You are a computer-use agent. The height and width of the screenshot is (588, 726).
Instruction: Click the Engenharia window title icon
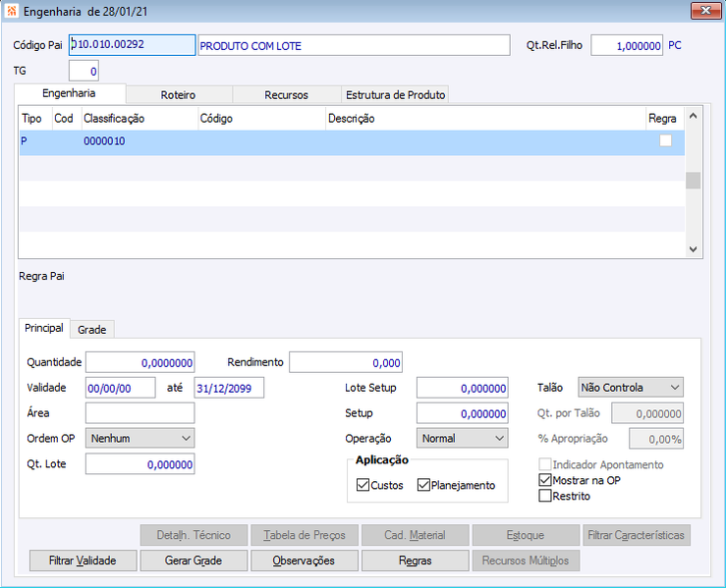tap(11, 12)
